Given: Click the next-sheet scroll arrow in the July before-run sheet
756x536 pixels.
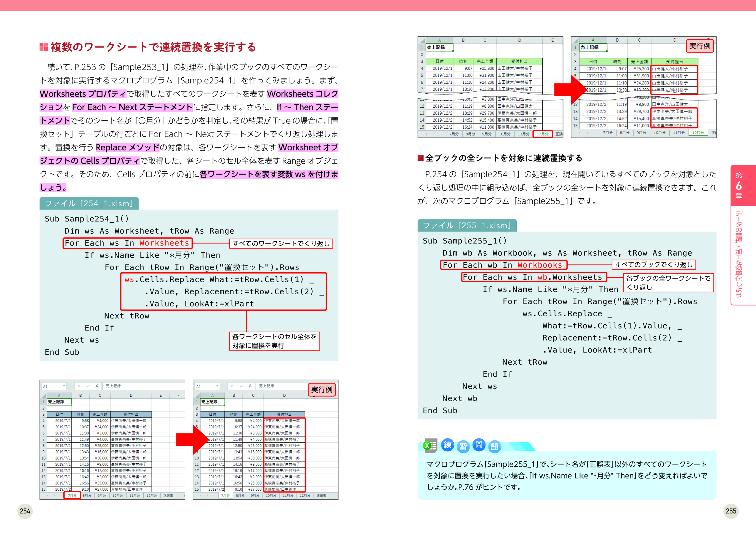Looking at the screenshot, I should point(54,495).
